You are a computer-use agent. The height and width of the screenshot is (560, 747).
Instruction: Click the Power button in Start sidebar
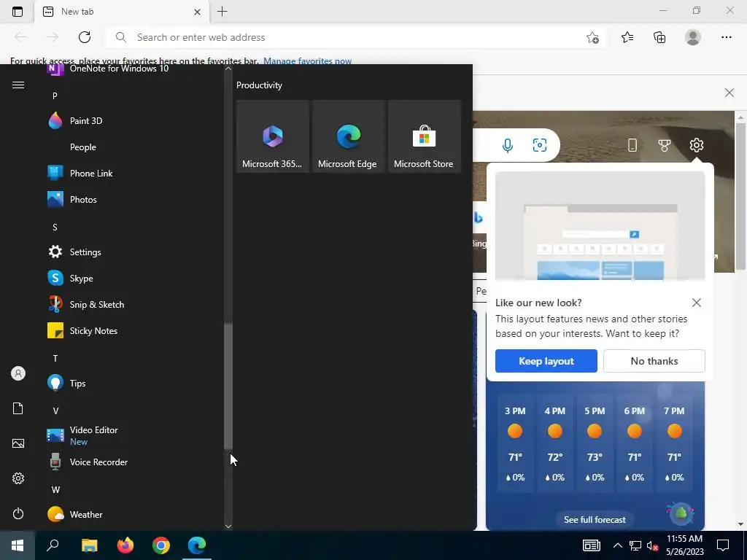tap(18, 513)
